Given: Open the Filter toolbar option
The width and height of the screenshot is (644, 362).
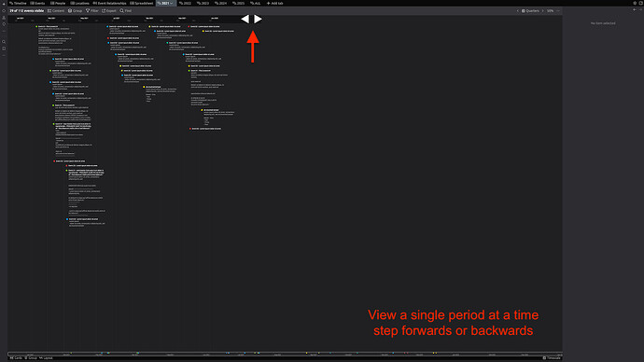Looking at the screenshot, I should click(92, 10).
